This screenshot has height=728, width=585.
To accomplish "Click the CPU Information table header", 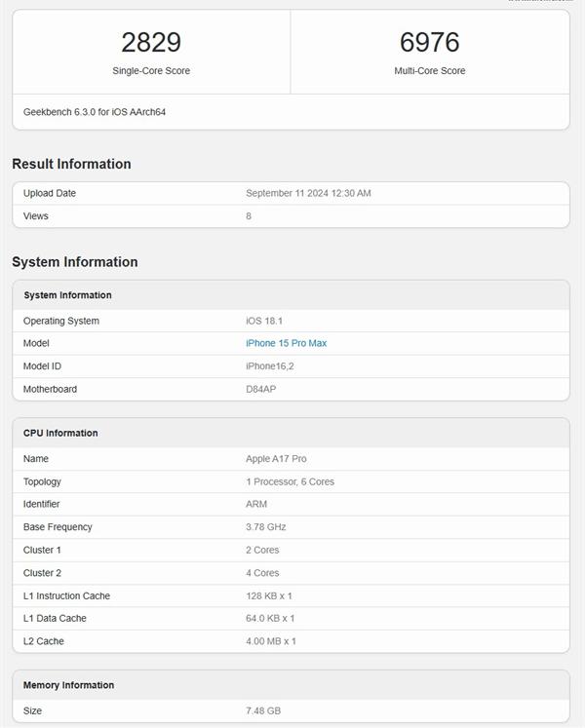I will coord(60,433).
